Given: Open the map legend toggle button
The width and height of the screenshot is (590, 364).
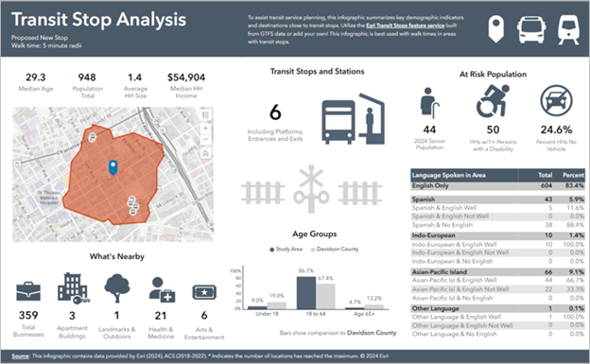Looking at the screenshot, I should click(x=205, y=115).
